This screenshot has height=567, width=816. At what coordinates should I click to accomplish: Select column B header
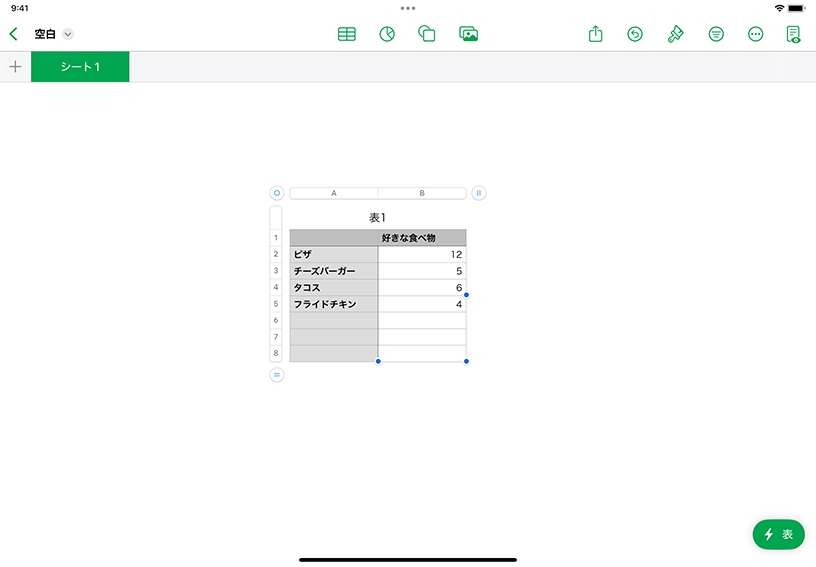[422, 193]
